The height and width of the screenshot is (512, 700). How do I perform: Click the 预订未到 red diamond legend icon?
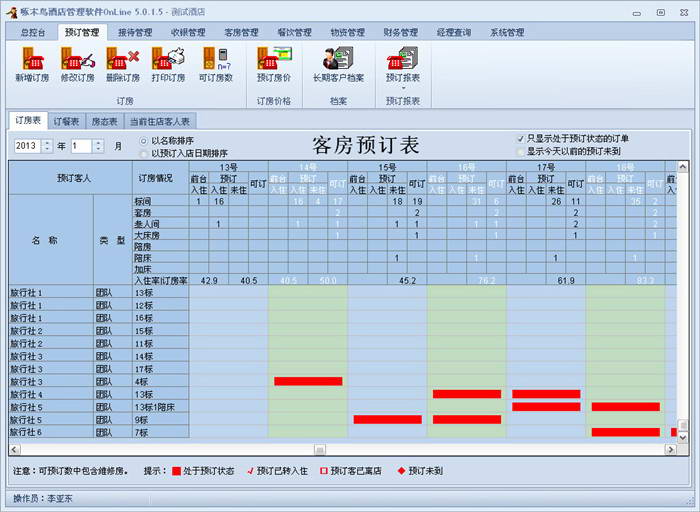click(401, 470)
